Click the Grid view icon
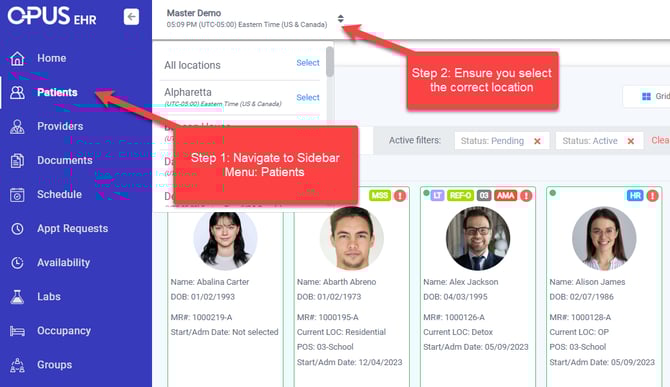670x387 pixels. click(x=646, y=97)
